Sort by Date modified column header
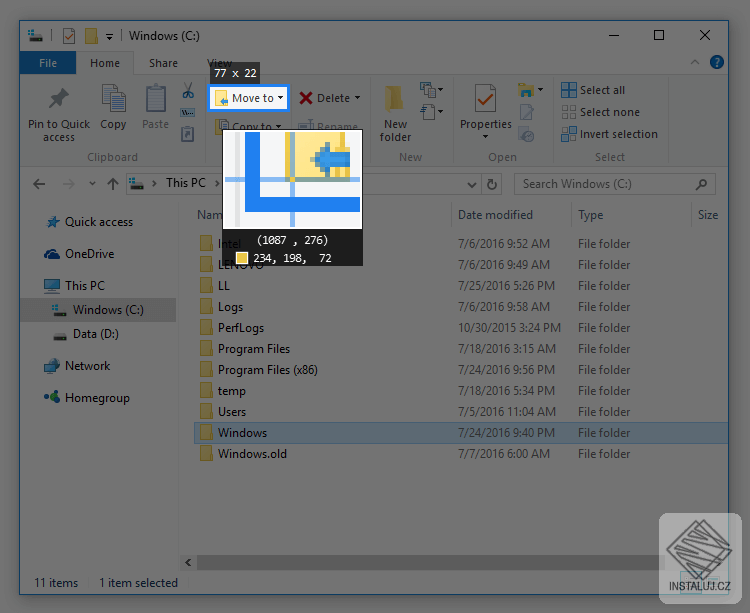750x613 pixels. coord(495,215)
